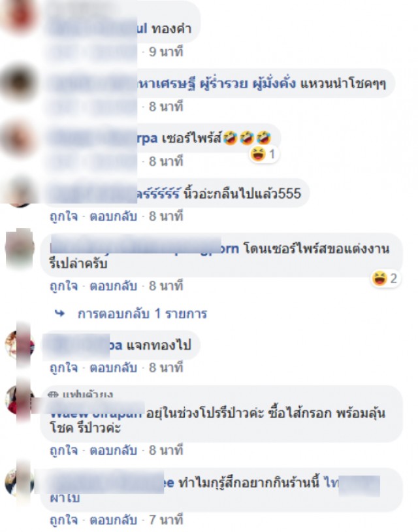The width and height of the screenshot is (418, 532).
Task: Open profile picture of ทองคำ commenter
Action: (18, 16)
